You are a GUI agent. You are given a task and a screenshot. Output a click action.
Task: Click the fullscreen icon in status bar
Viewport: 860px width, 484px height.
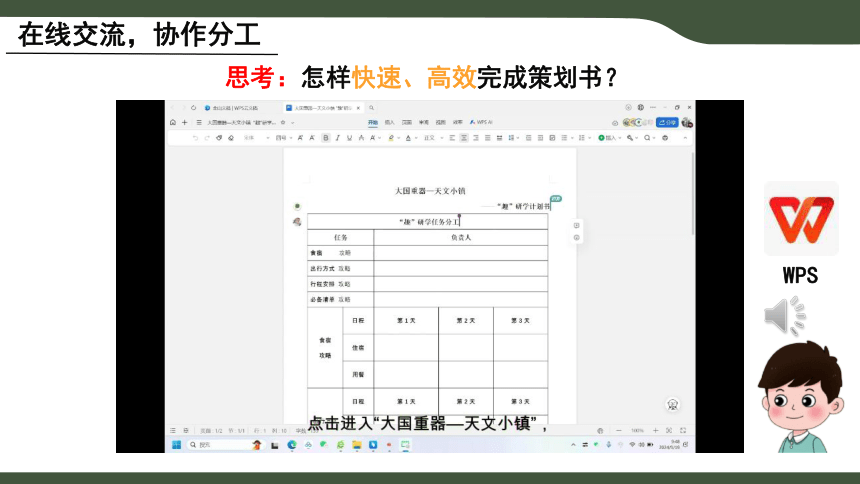coord(683,431)
